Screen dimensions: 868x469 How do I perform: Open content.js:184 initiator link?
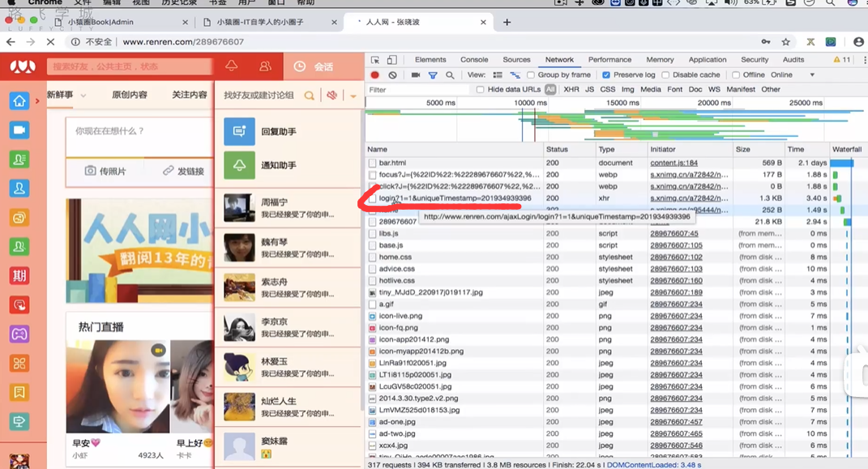673,163
